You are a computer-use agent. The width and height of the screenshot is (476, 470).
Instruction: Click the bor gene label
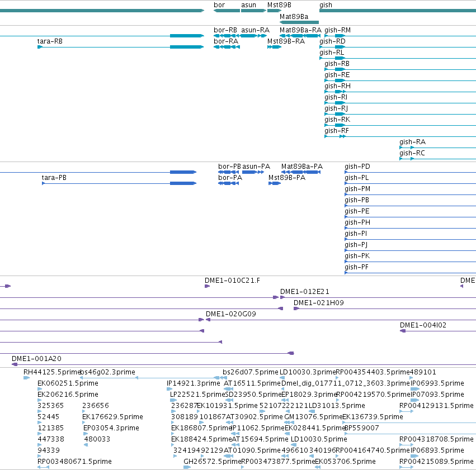[219, 5]
